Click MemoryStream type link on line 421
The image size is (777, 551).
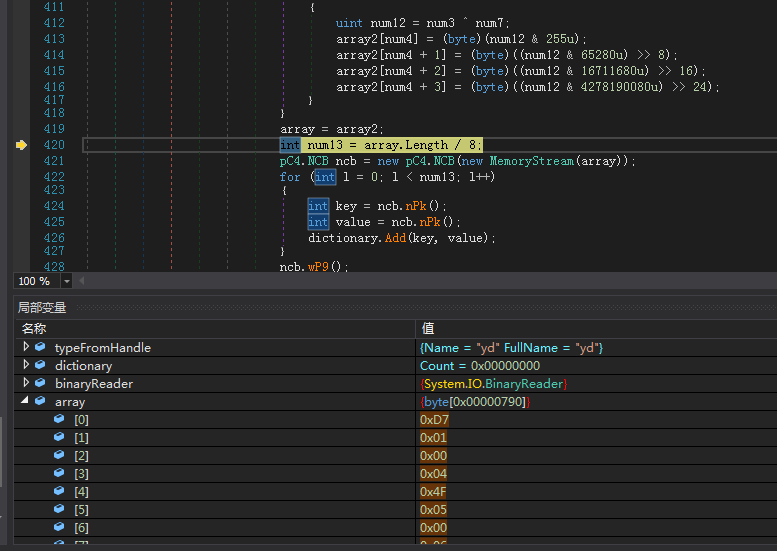tap(531, 161)
